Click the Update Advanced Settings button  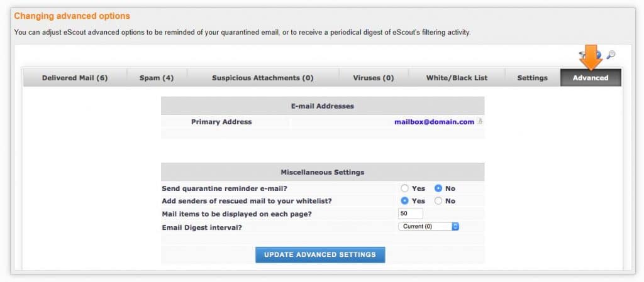point(320,254)
